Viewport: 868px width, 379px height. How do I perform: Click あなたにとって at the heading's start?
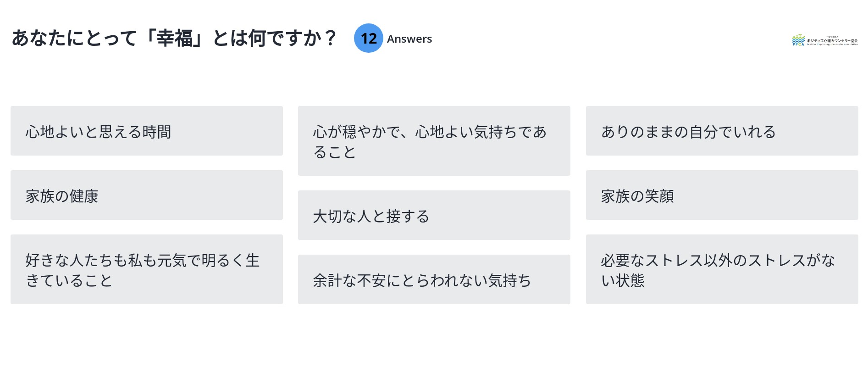[x=73, y=38]
